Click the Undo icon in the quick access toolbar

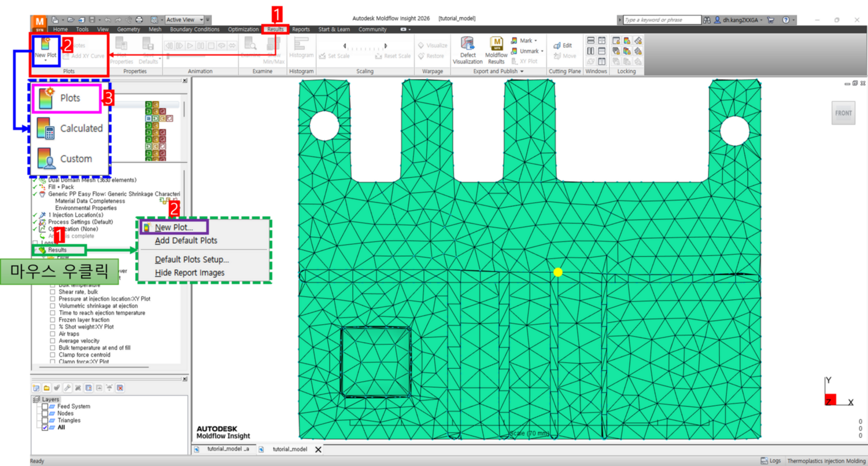[x=106, y=19]
